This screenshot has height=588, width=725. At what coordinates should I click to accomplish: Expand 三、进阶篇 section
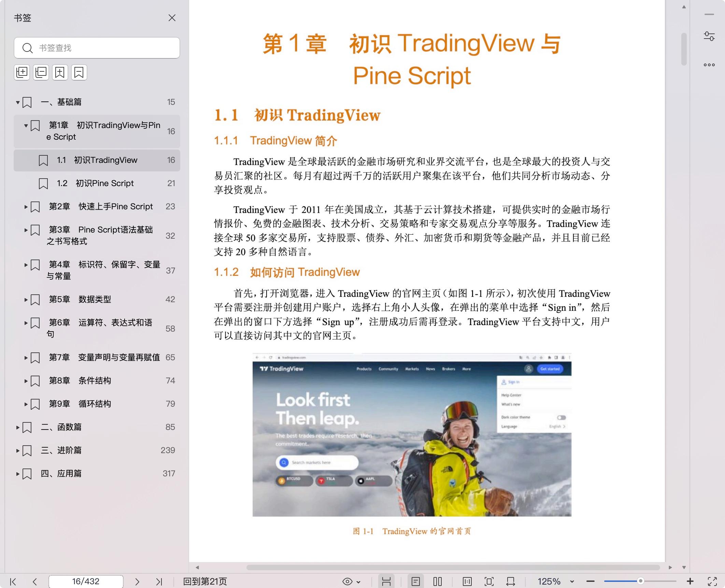tap(18, 450)
